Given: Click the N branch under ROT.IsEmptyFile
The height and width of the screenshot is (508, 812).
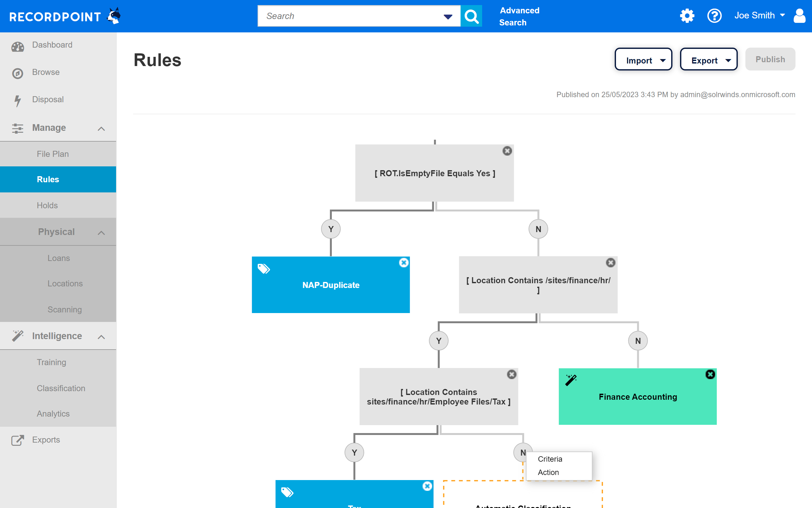Looking at the screenshot, I should (x=538, y=229).
